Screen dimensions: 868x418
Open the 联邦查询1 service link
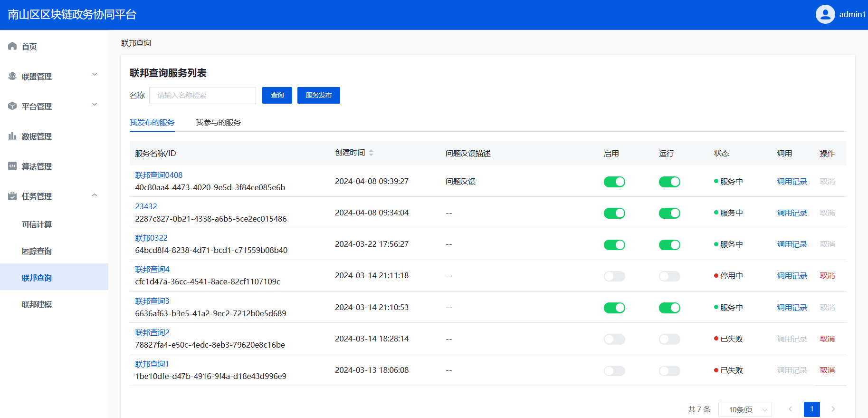point(152,364)
